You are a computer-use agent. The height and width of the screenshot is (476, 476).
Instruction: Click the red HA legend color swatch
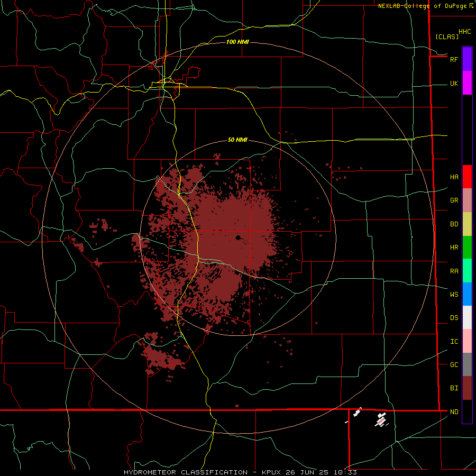point(467,177)
